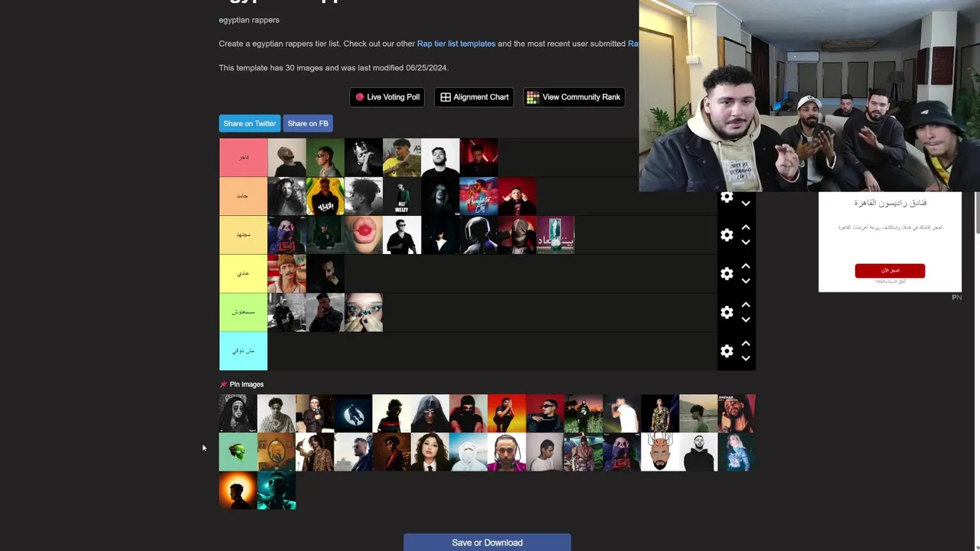This screenshot has width=980, height=551.
Task: Select the red lips image in مجتهد tier
Action: click(364, 235)
